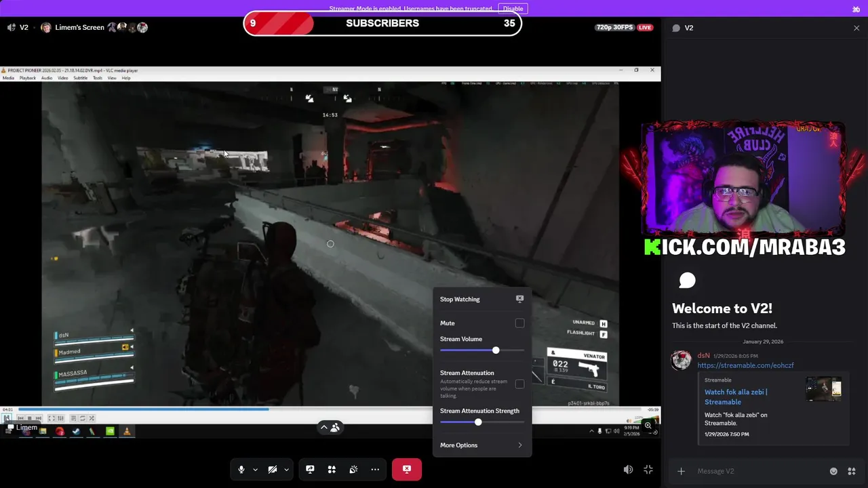Click Limem's Screen stream title
The width and height of the screenshot is (868, 488).
coord(79,28)
